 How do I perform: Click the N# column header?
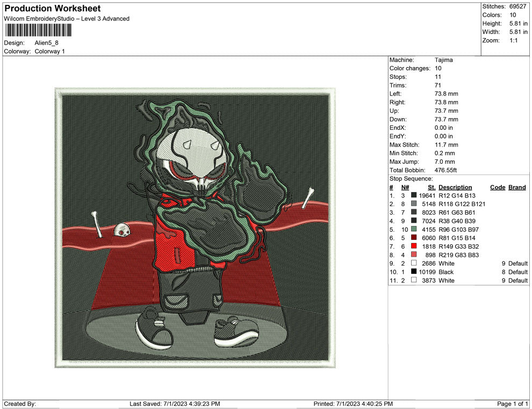coord(405,187)
